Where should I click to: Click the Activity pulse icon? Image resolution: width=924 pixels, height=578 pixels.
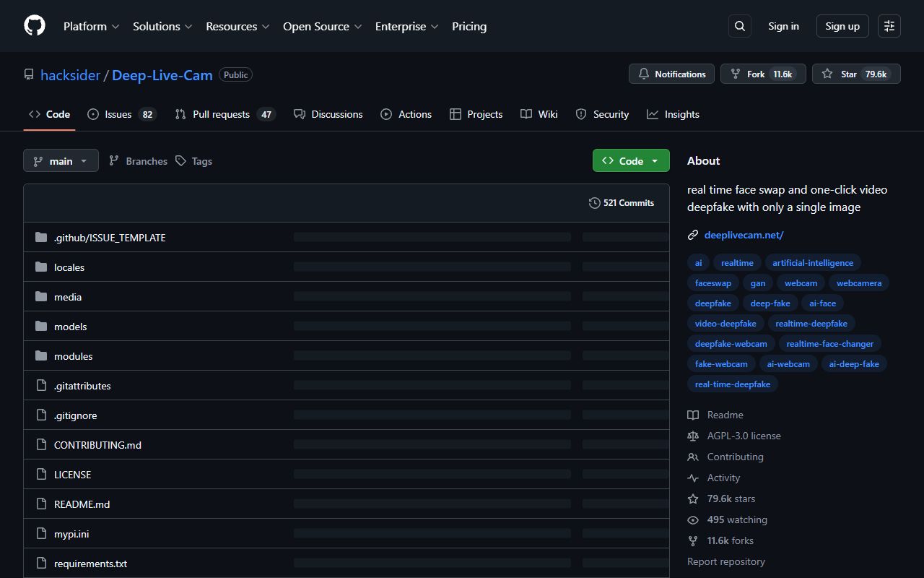click(693, 478)
